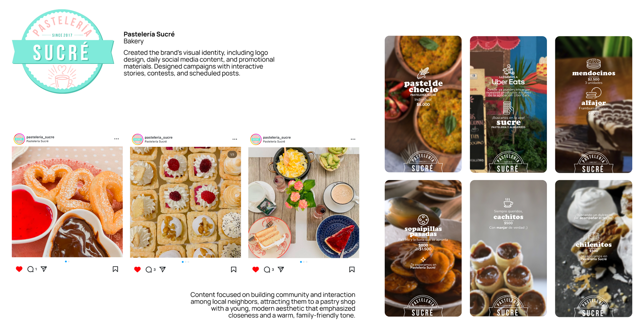Click the pasteleria_sucre avatar on churros post
This screenshot has width=644, height=327.
[x=19, y=139]
